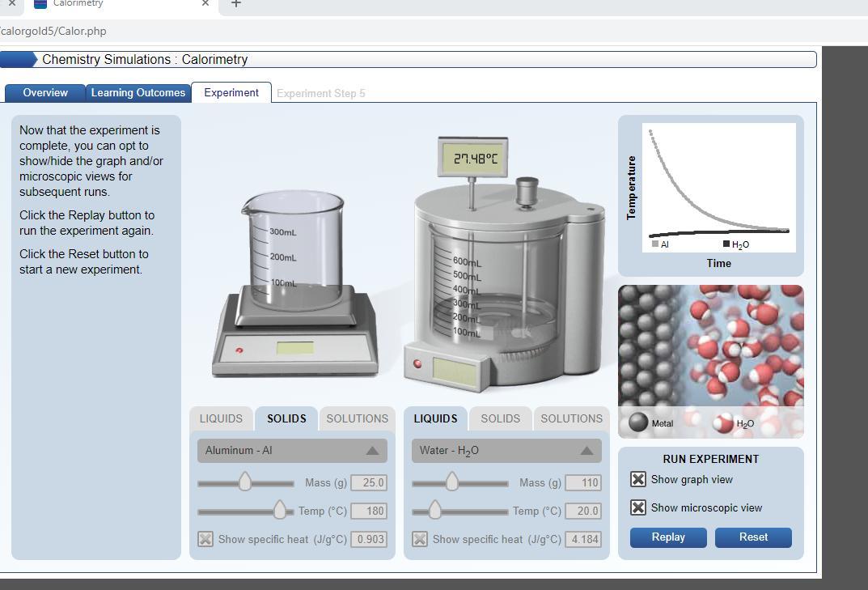Screen dimensions: 868x590
Task: Click the Water temperature slider handle
Action: tap(435, 510)
